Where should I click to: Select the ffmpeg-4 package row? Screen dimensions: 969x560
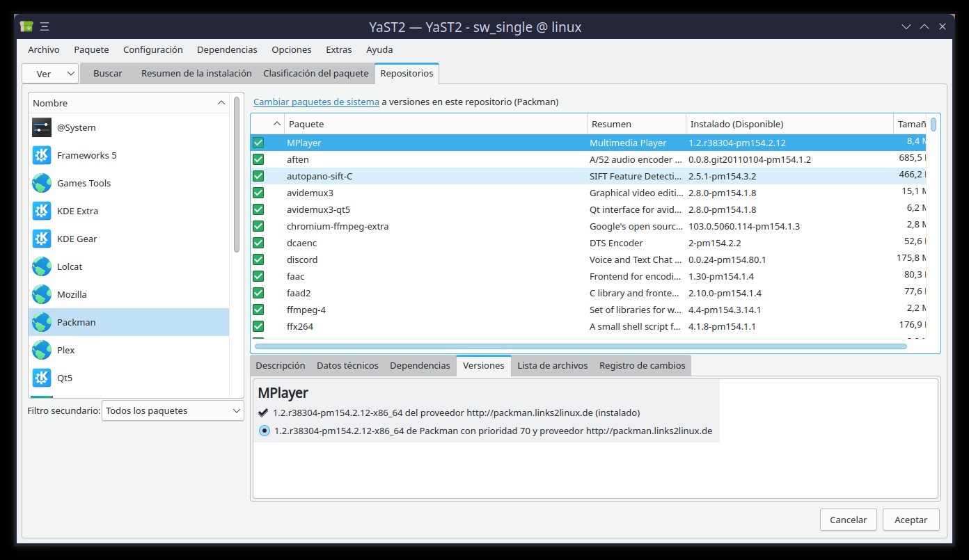tap(418, 310)
